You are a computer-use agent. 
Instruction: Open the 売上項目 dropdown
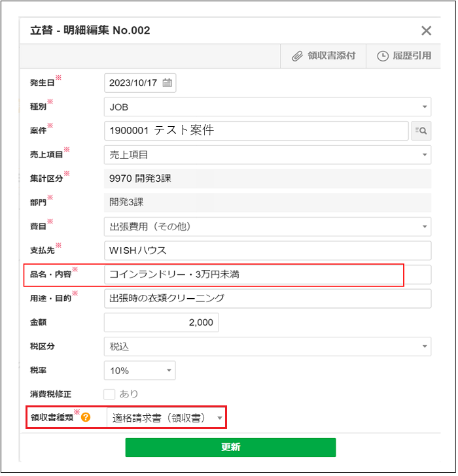(267, 155)
